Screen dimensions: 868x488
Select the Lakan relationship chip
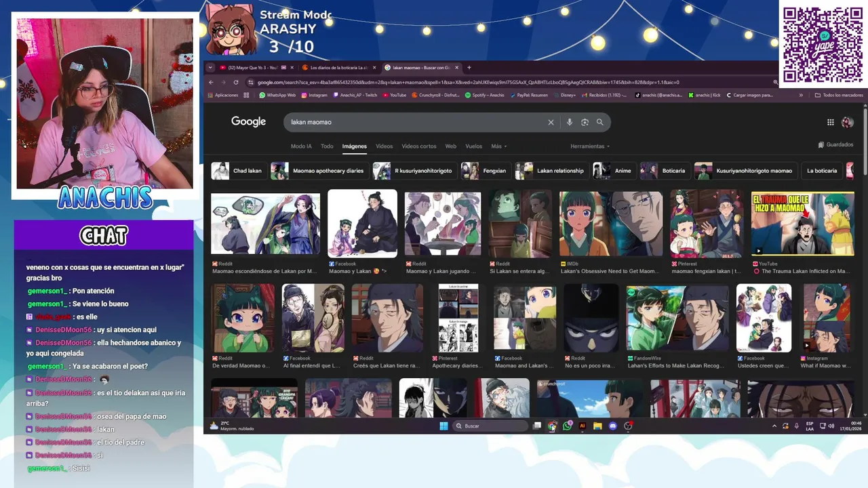(x=551, y=171)
